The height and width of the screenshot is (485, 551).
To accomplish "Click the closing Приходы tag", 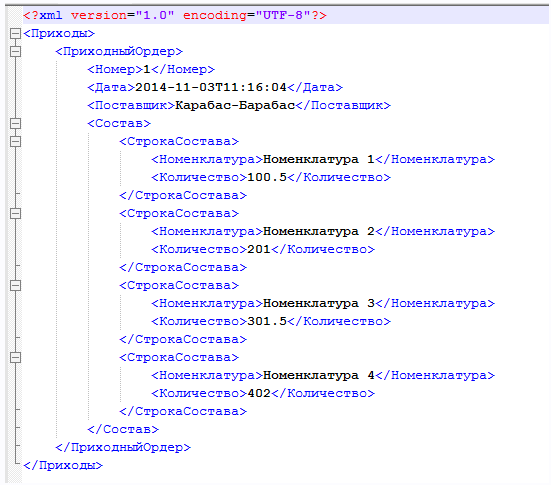I will coord(63,465).
